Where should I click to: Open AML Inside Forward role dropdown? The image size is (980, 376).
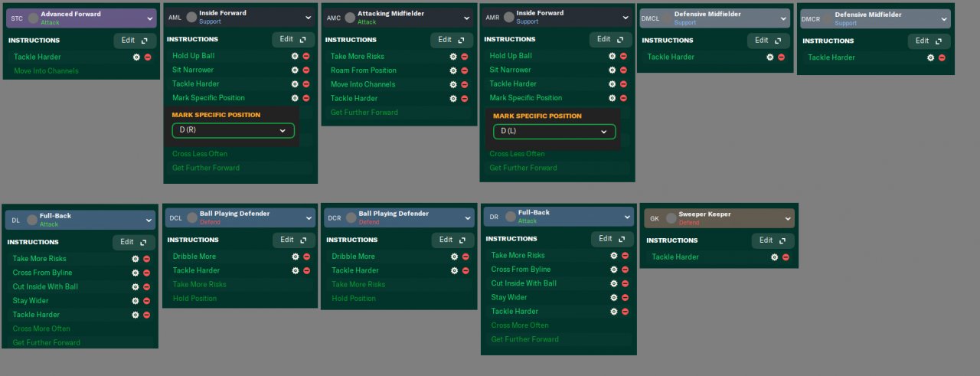(x=308, y=17)
